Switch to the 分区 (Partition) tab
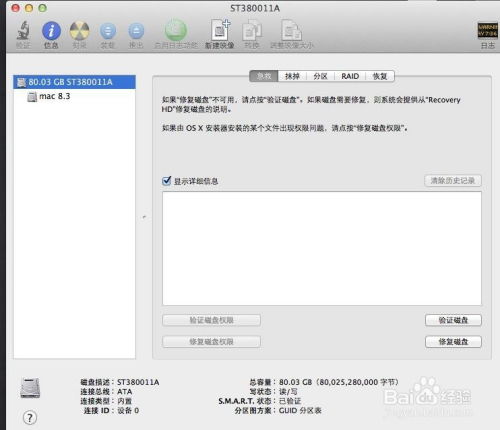This screenshot has width=500, height=430. (x=320, y=76)
